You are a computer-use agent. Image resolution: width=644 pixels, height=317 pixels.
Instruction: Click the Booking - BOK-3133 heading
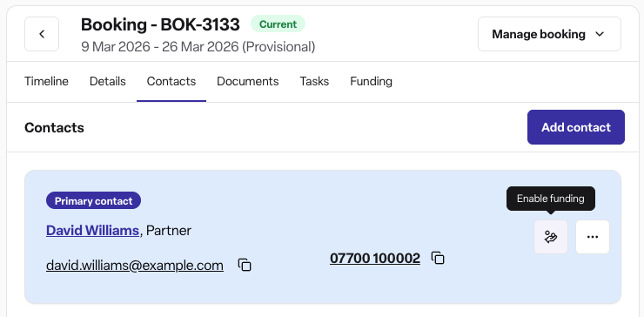(x=160, y=24)
